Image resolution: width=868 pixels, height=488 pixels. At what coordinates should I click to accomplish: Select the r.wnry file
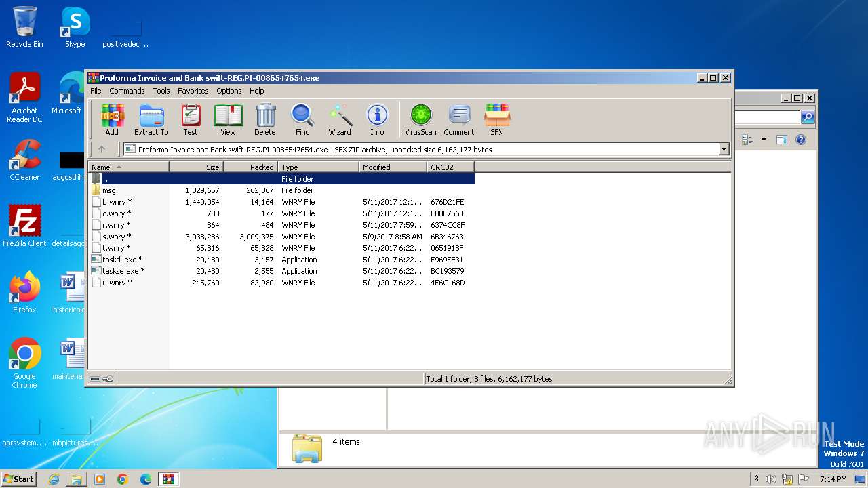click(x=281, y=225)
